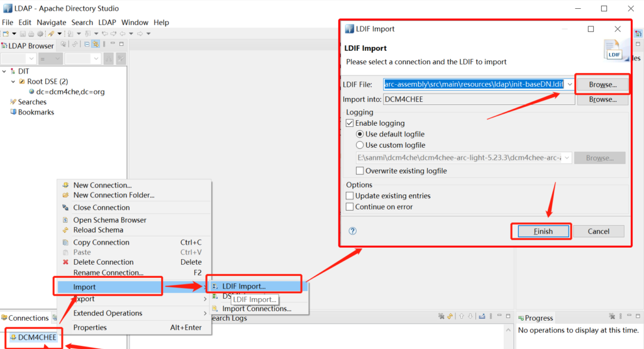This screenshot has width=644, height=349.
Task: Click up arrow icon in Search Logs panel
Action: (x=462, y=316)
